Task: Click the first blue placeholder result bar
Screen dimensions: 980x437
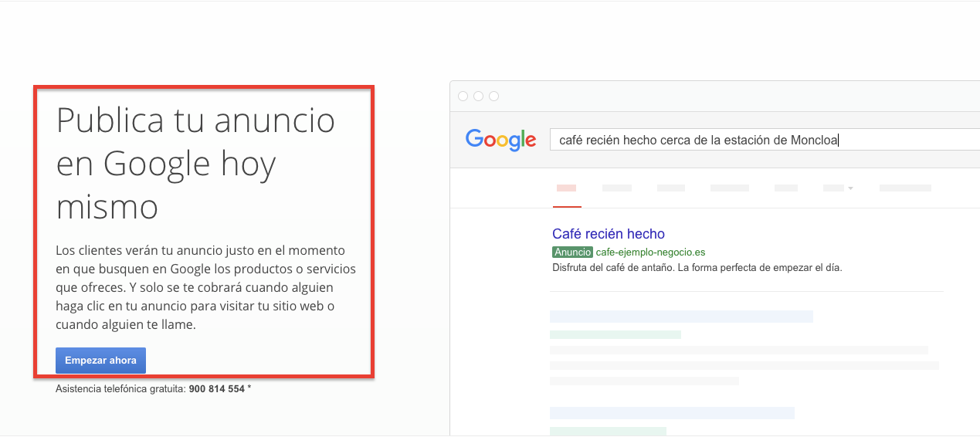Action: pyautogui.click(x=681, y=317)
